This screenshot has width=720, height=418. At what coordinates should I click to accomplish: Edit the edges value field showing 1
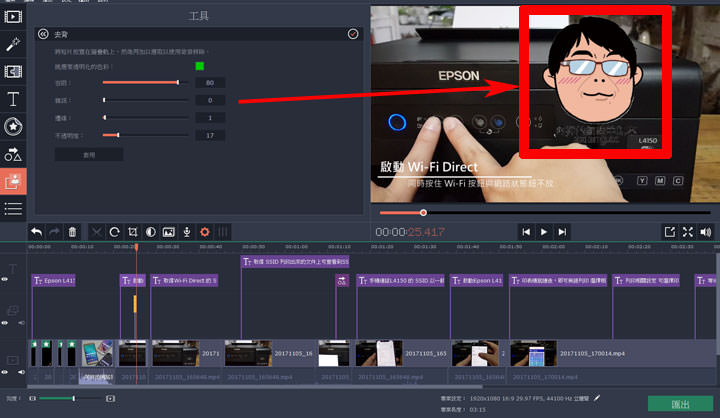coord(210,118)
